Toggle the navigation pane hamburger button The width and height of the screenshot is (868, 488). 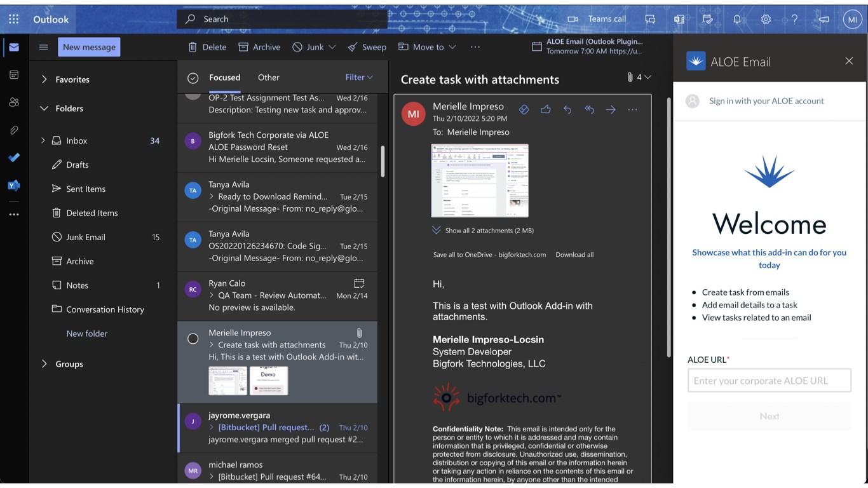(x=43, y=47)
